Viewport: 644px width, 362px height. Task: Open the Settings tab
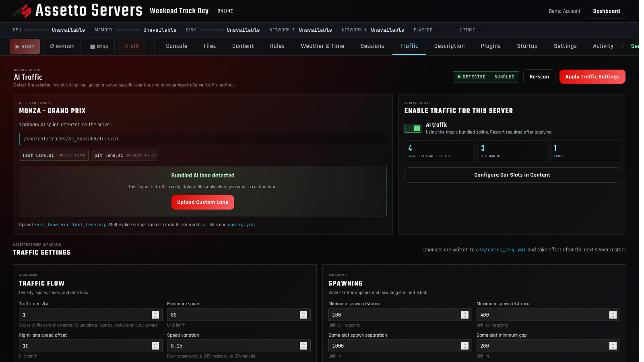click(x=566, y=46)
